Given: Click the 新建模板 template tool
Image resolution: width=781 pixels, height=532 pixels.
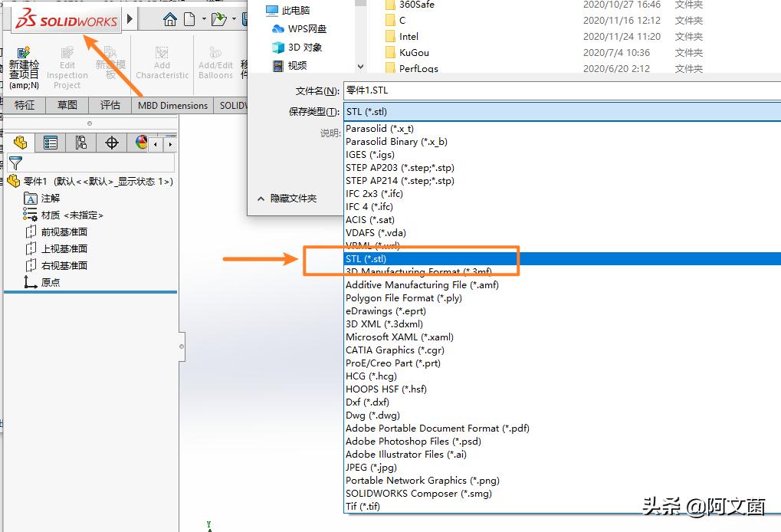Looking at the screenshot, I should tap(110, 63).
